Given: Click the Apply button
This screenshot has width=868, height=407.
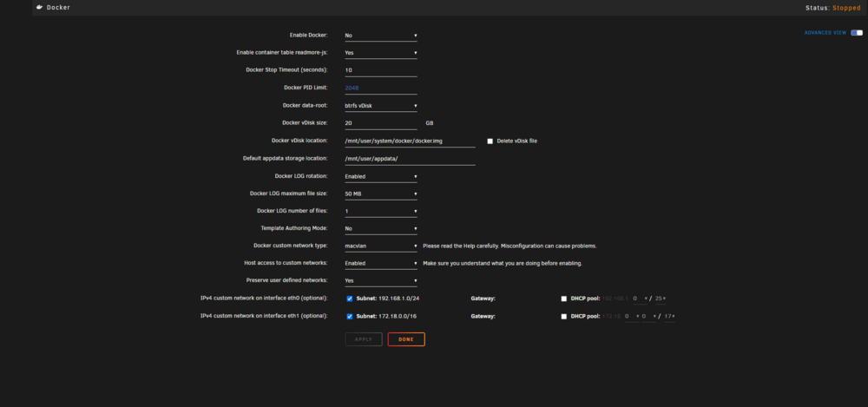Looking at the screenshot, I should 364,339.
